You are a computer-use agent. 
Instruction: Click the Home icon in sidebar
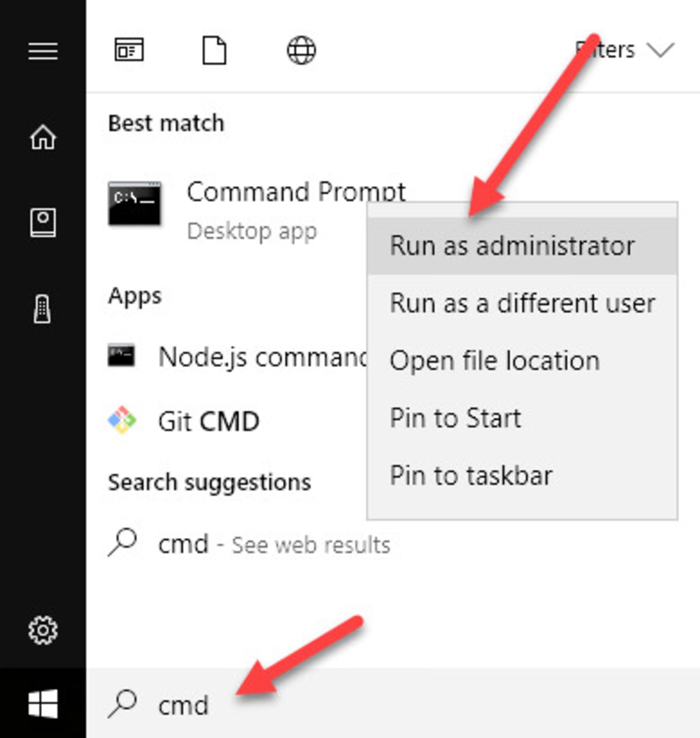pyautogui.click(x=43, y=137)
